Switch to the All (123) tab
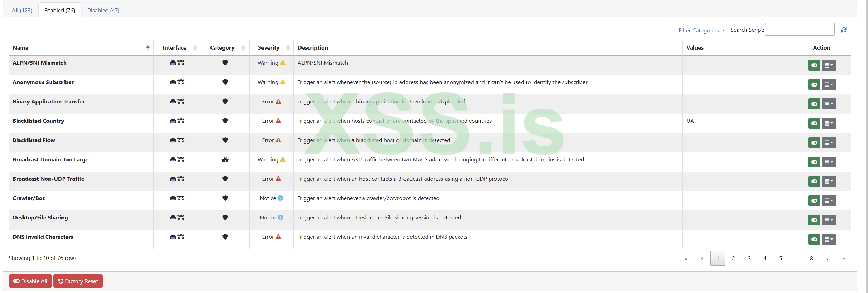Screen dimensions: 868x293 coord(22,10)
